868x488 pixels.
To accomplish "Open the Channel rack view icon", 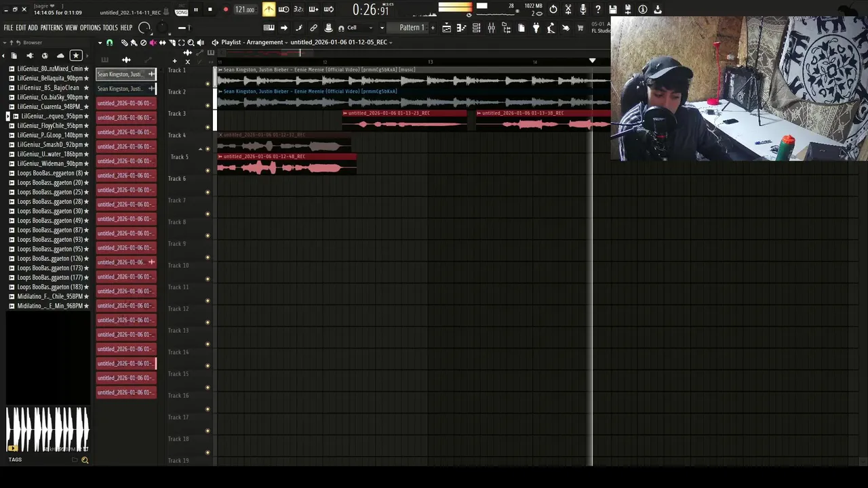I will point(477,28).
